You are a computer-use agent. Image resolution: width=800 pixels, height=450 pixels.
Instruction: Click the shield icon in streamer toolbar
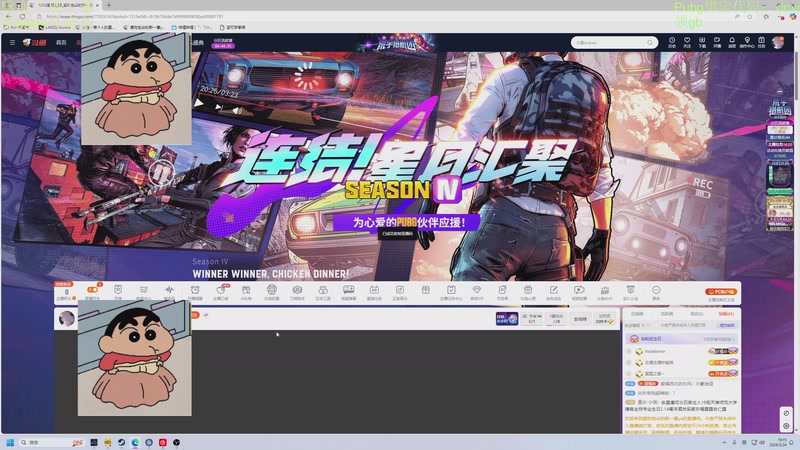click(x=118, y=292)
